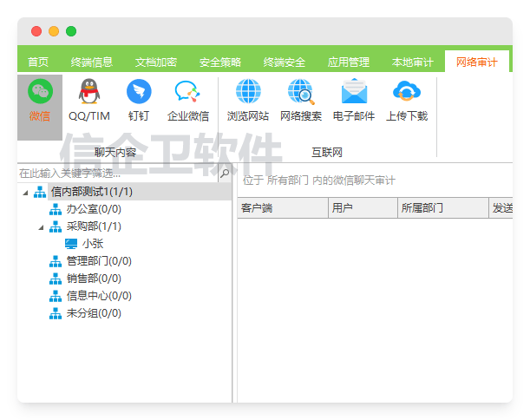Open the Web Search (网络搜索) audit
Viewport: 530px width, 420px height.
tap(301, 101)
